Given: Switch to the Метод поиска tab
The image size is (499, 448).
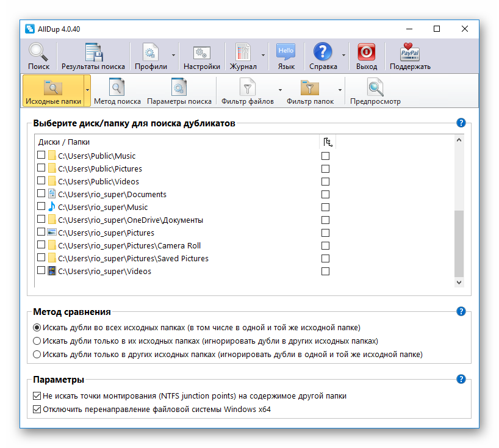Looking at the screenshot, I should (x=117, y=91).
